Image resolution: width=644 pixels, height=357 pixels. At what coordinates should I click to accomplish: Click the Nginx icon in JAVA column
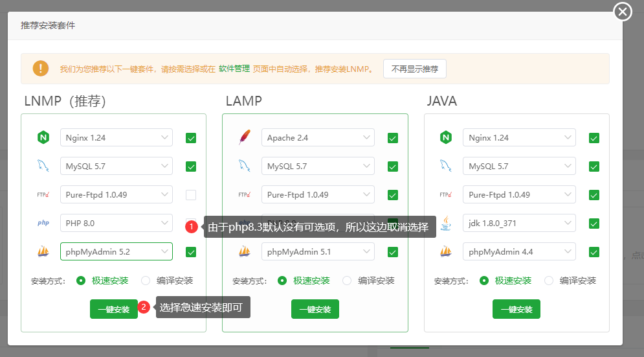click(x=446, y=137)
